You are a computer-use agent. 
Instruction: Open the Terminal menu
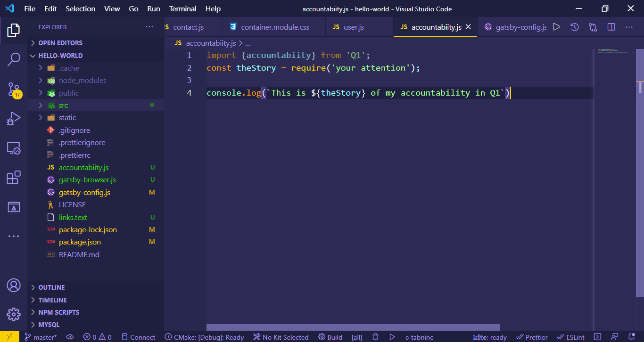182,9
